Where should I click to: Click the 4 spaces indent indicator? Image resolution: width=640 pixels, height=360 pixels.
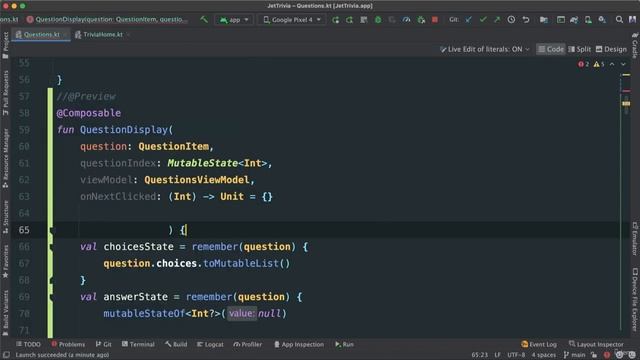click(543, 355)
